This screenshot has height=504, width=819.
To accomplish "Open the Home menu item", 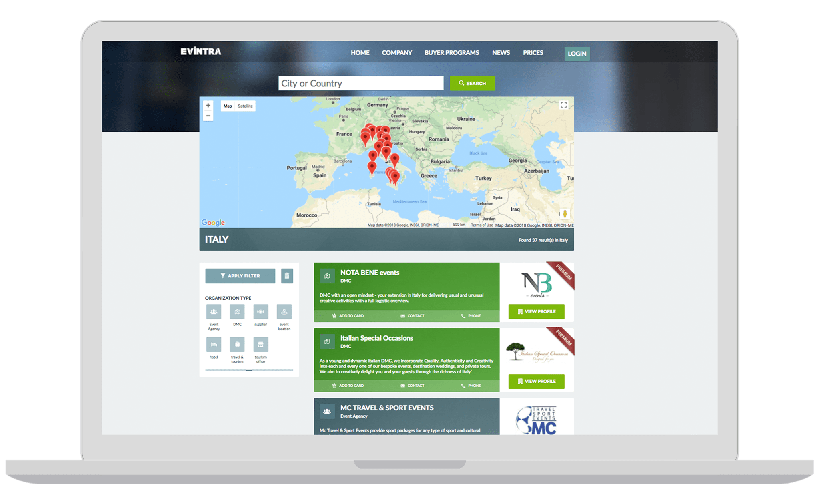I will 360,53.
